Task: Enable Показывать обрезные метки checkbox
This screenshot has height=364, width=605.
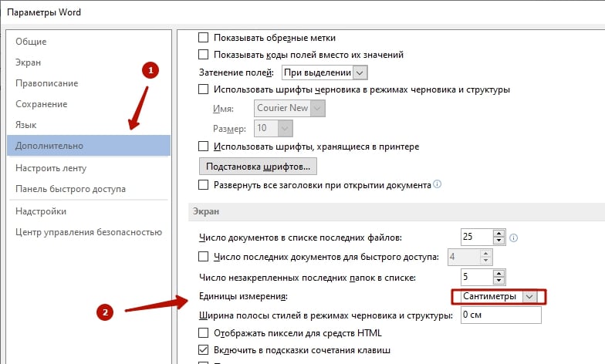Action: click(204, 37)
